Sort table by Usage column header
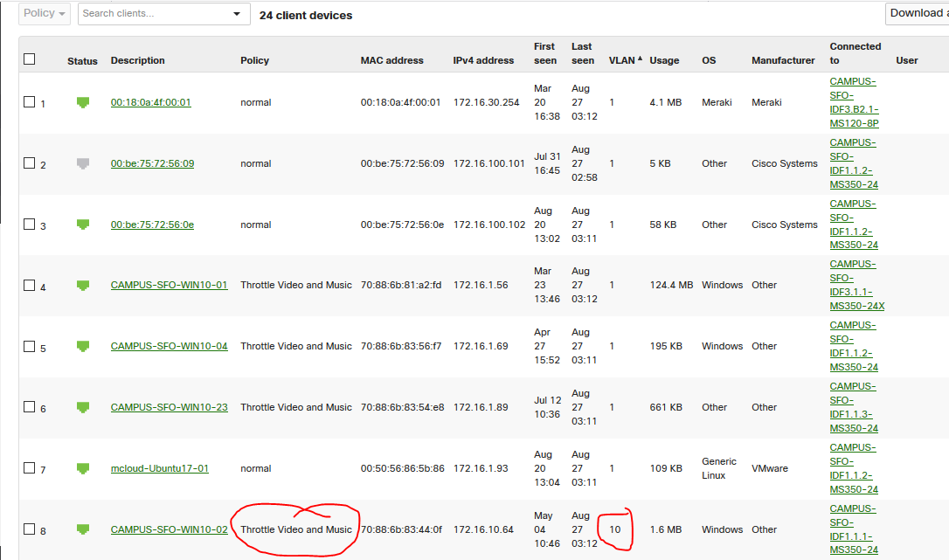The height and width of the screenshot is (560, 949). pos(664,60)
